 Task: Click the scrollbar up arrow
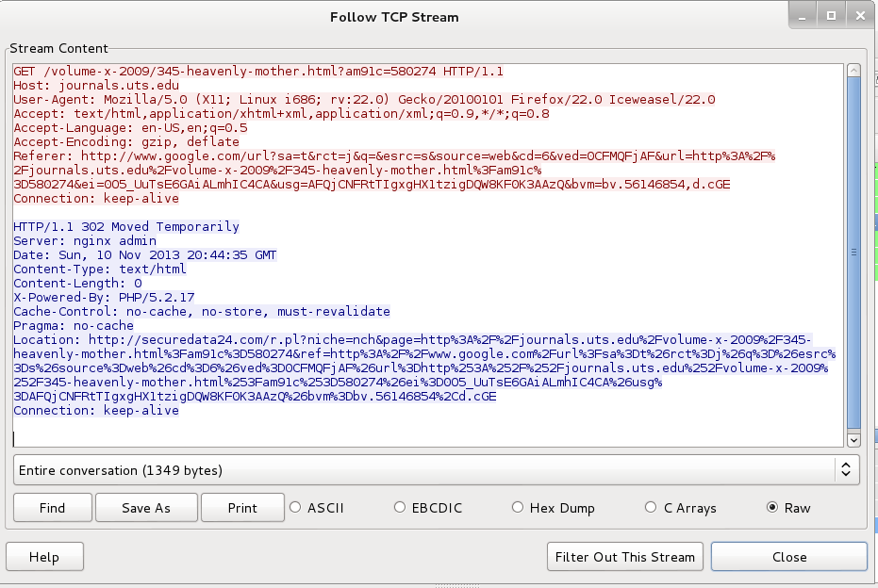tap(853, 71)
